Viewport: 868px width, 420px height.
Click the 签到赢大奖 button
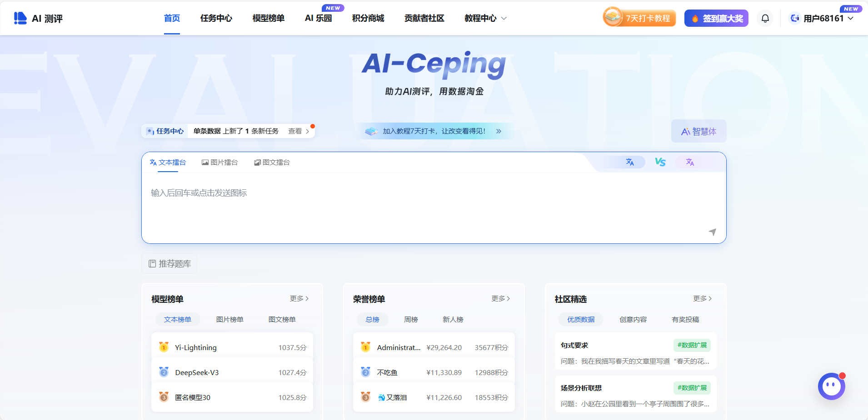click(x=716, y=18)
